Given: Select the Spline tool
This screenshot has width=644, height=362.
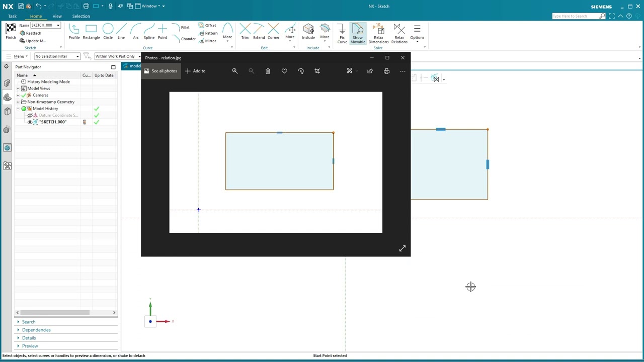Looking at the screenshot, I should tap(149, 32).
